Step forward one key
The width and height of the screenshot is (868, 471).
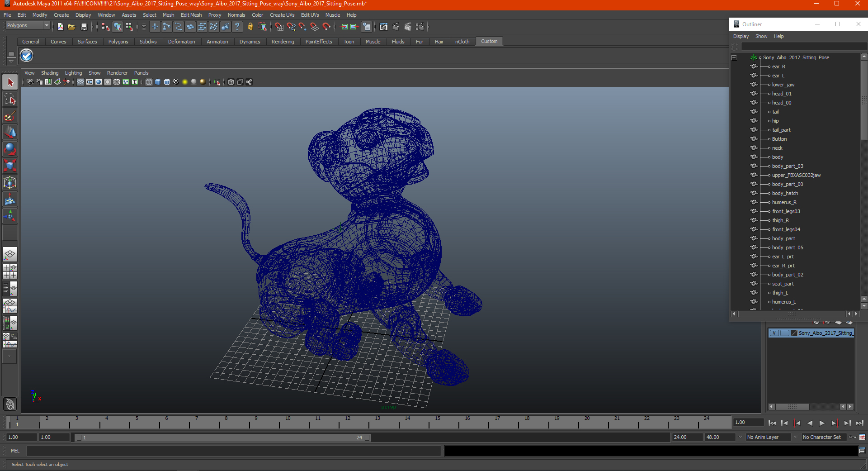point(835,423)
